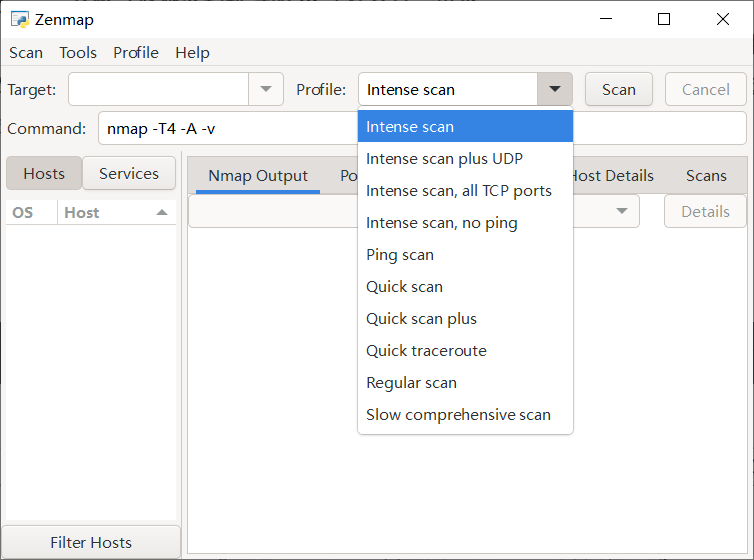Viewport: 754px width, 560px height.
Task: Click the Zenmap app icon in title bar
Action: coord(19,19)
